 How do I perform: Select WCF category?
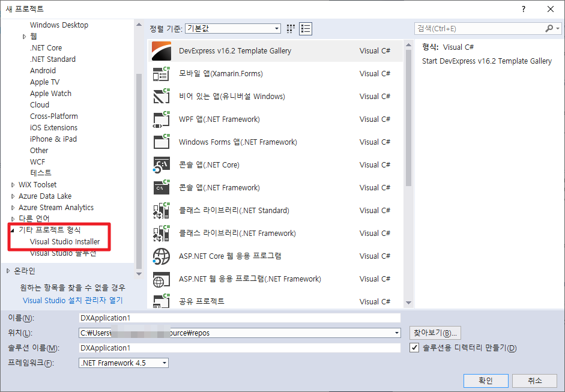(x=37, y=161)
